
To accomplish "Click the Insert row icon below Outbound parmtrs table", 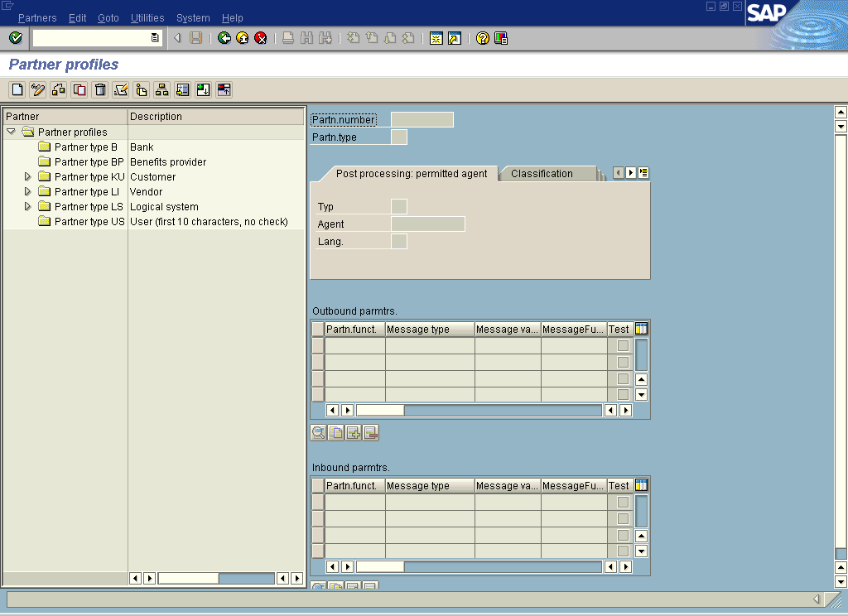I will (x=354, y=432).
